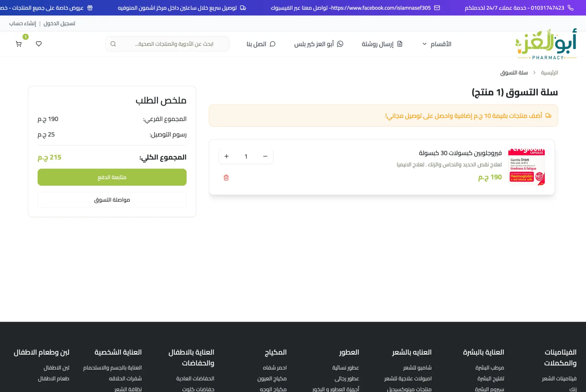Image resolution: width=586 pixels, height=392 pixels.
Task: Click footer heading العطور
Action: pyautogui.click(x=349, y=352)
